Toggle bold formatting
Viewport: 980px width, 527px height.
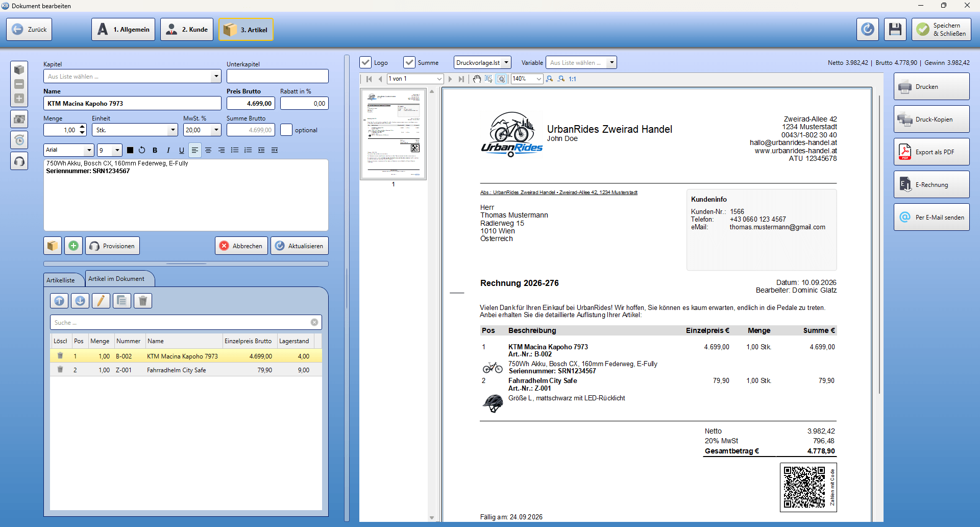point(155,150)
